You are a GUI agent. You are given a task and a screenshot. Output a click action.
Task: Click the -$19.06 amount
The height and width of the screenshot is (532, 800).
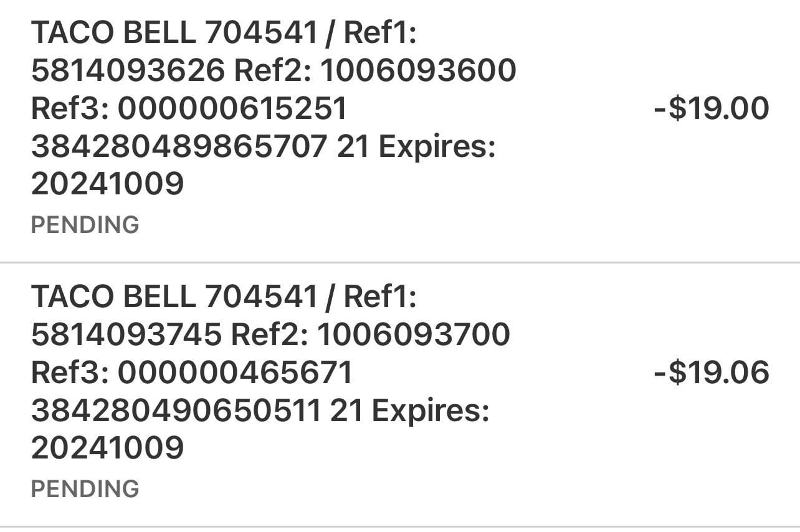tap(711, 373)
